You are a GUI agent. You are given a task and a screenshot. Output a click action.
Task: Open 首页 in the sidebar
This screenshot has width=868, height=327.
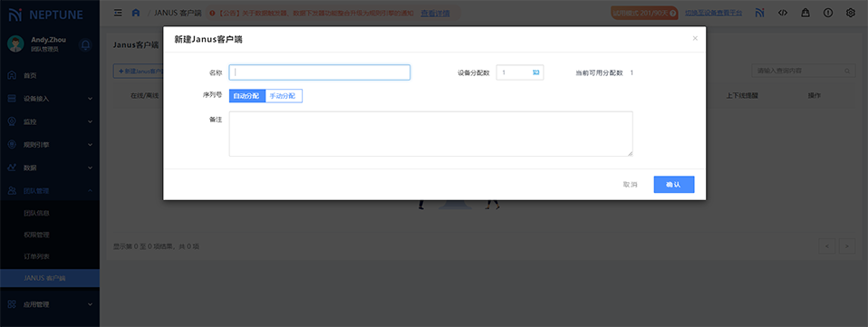click(50, 75)
